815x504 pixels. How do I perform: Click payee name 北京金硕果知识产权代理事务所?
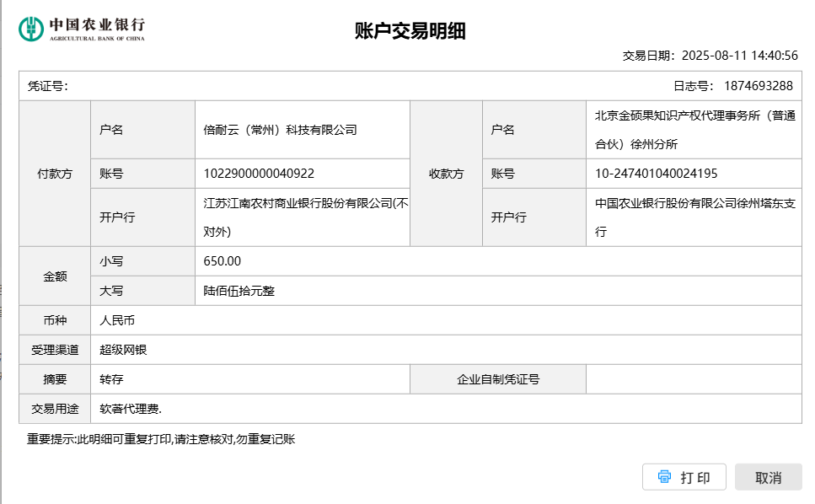coord(694,130)
